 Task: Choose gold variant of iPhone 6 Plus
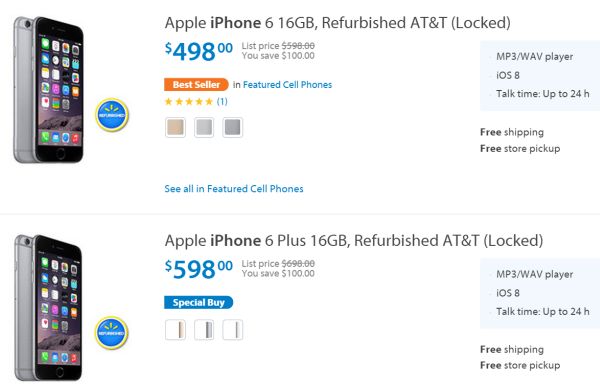(175, 330)
